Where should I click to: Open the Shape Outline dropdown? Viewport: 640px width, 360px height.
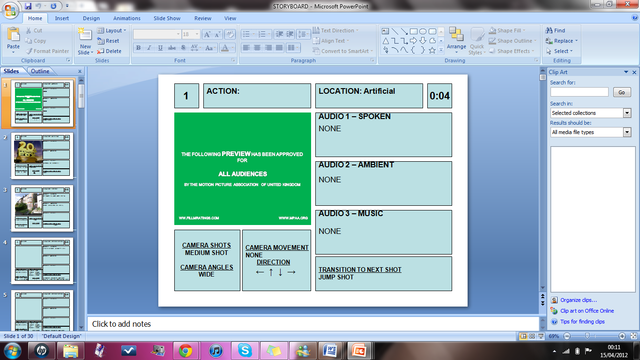(513, 41)
